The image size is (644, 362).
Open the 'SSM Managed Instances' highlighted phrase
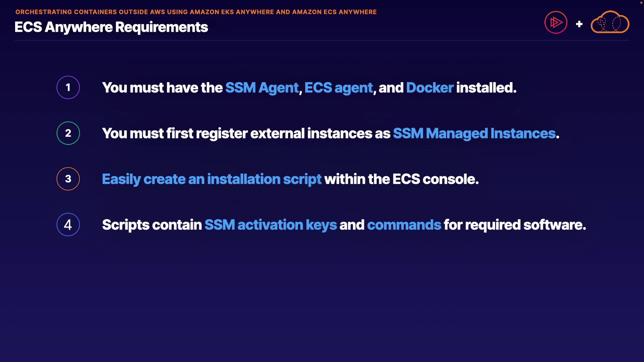point(474,133)
